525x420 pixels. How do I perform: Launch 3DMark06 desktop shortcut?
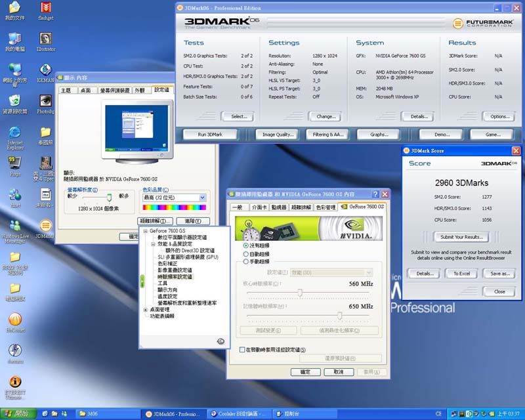45,229
